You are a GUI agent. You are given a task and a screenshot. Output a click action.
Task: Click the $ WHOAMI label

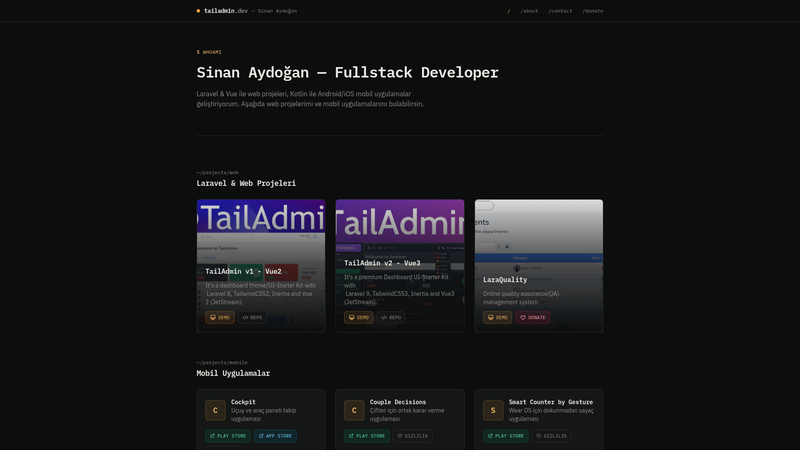click(209, 52)
